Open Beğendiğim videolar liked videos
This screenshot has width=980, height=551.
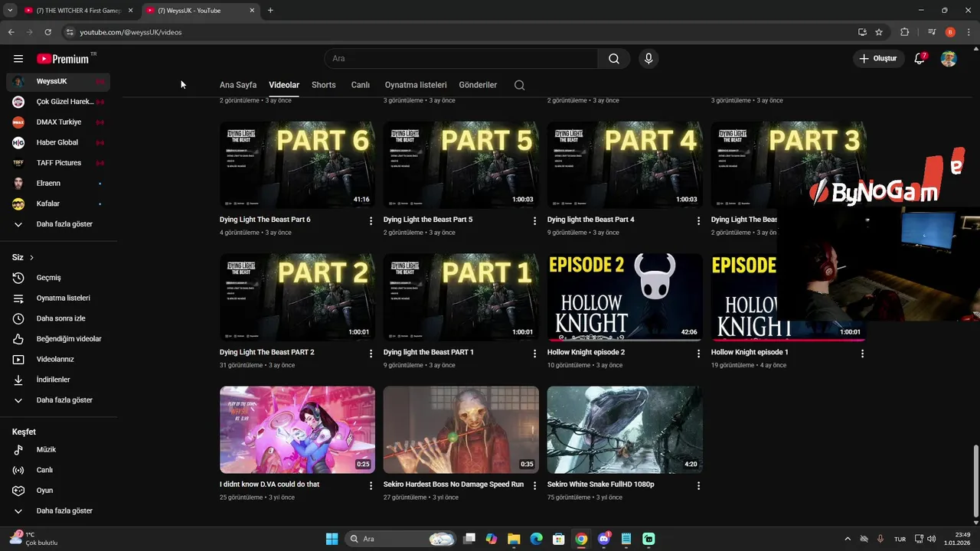58,338
